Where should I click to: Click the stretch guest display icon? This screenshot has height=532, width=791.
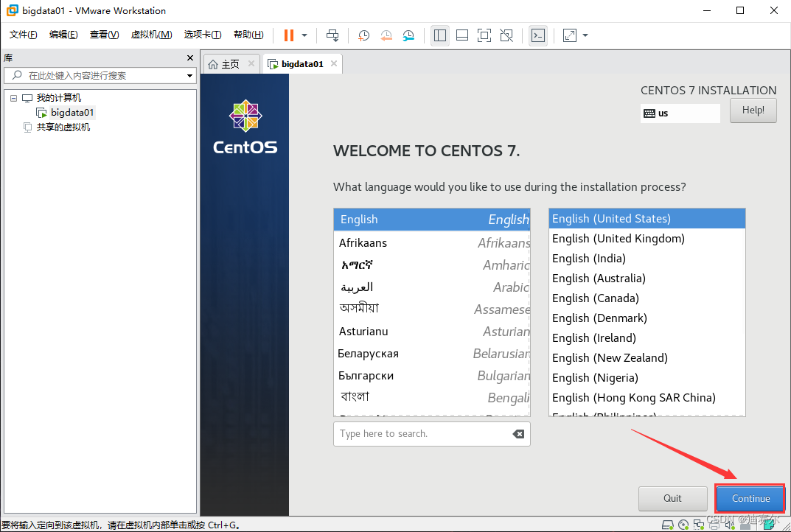pyautogui.click(x=570, y=35)
